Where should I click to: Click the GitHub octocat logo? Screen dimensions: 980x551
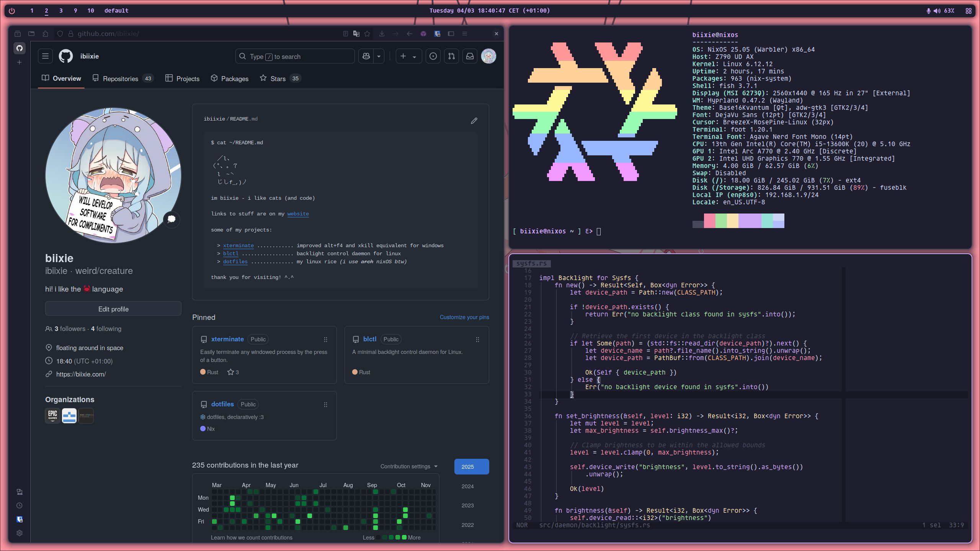pos(65,56)
